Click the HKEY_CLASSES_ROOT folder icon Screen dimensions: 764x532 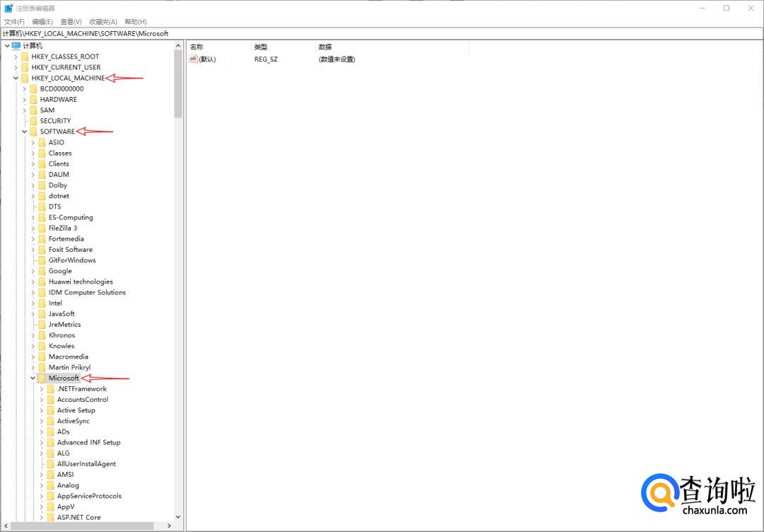coord(25,57)
